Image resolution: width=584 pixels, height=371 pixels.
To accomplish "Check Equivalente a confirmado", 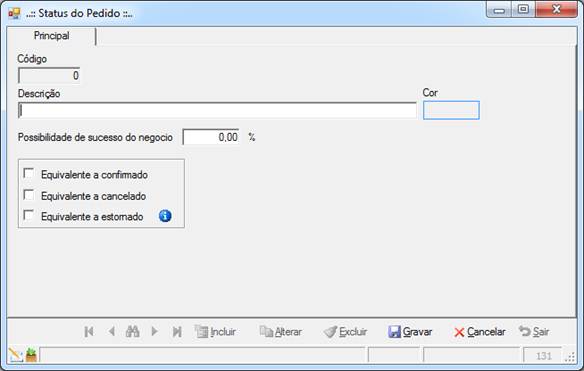I will pos(28,174).
